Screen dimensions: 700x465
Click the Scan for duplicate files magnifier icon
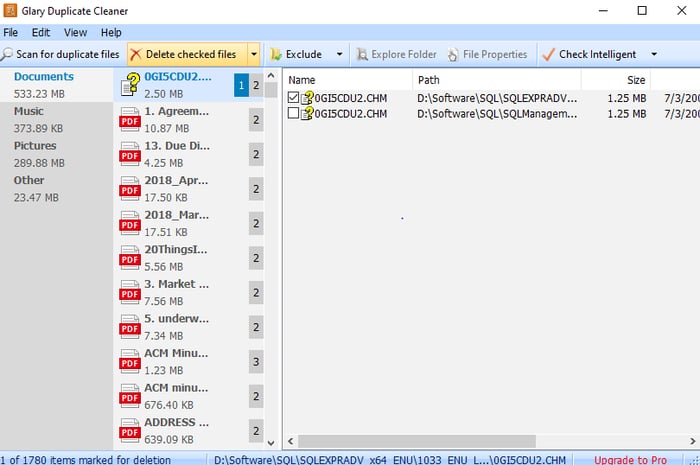(x=8, y=54)
